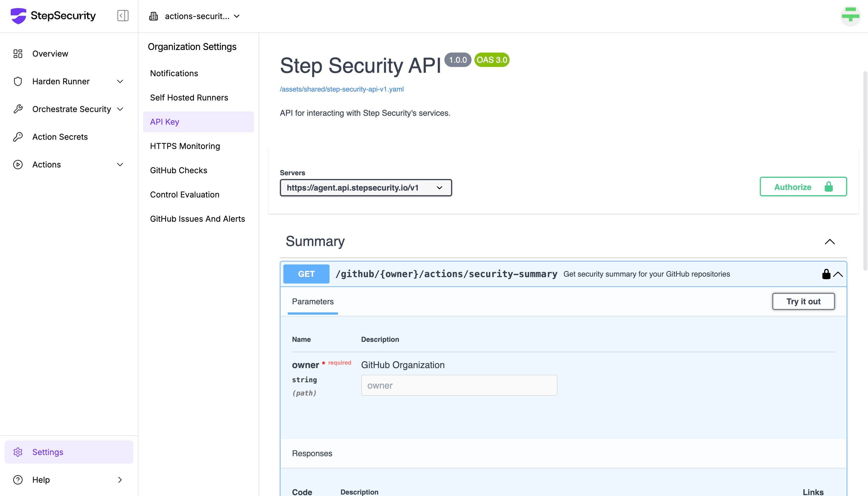Click the 1.0.0 version badge
The width and height of the screenshot is (868, 496).
coord(458,60)
